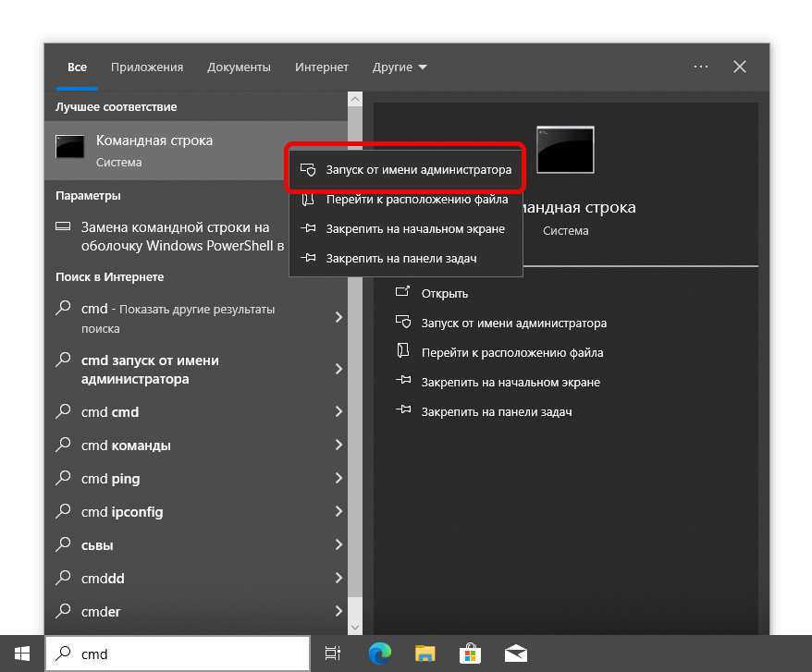This screenshot has width=812, height=672.
Task: Switch to the Документы tab
Action: 239,67
